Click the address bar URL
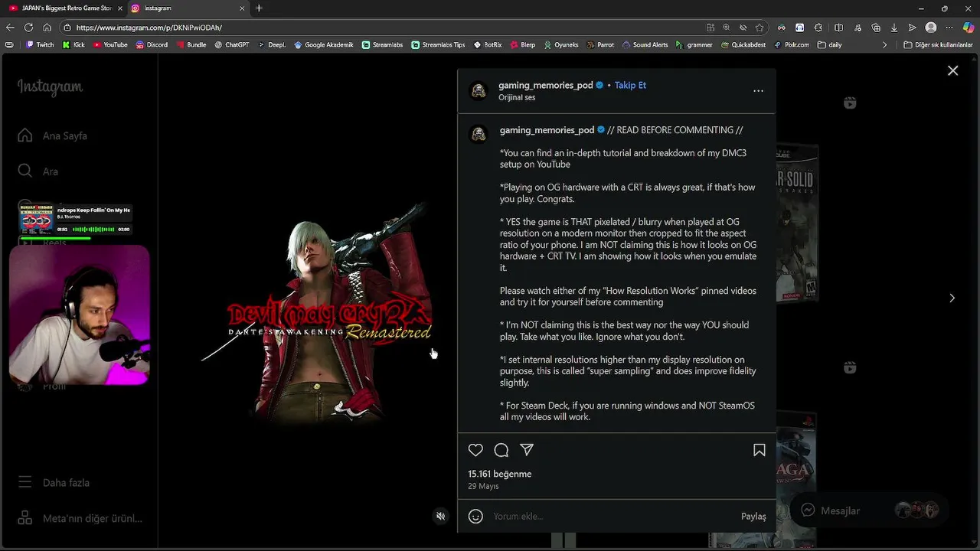980x551 pixels. (149, 28)
